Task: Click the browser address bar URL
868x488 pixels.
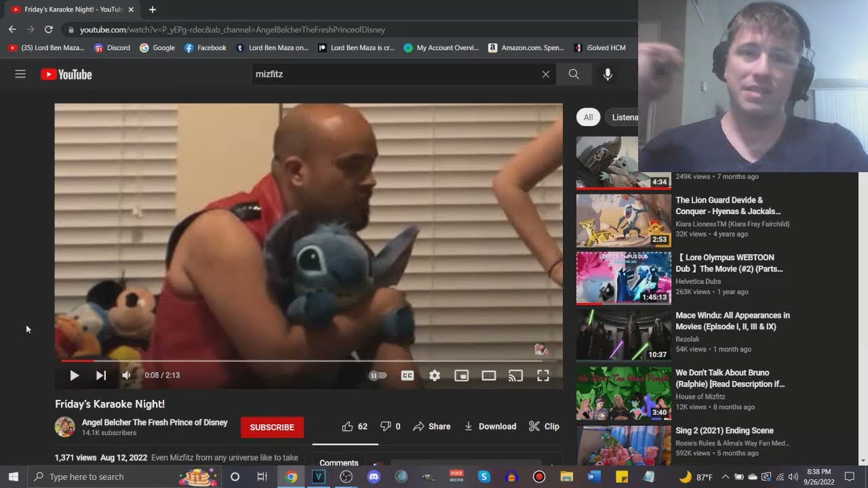Action: click(x=233, y=30)
